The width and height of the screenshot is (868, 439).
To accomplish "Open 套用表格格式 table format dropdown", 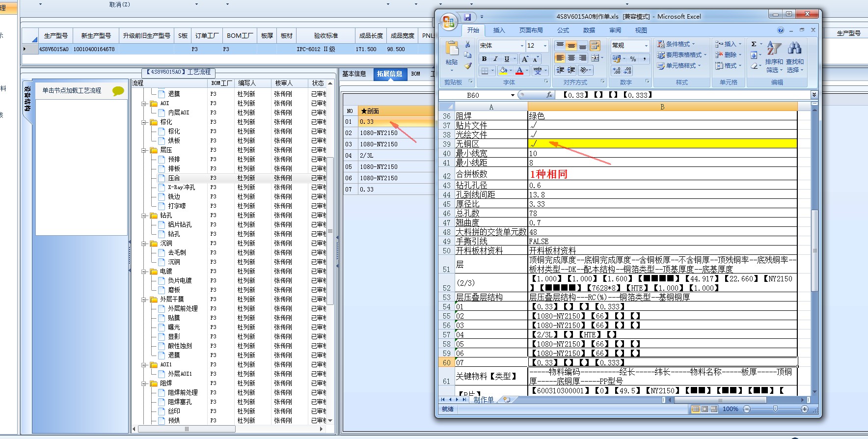I will point(681,55).
